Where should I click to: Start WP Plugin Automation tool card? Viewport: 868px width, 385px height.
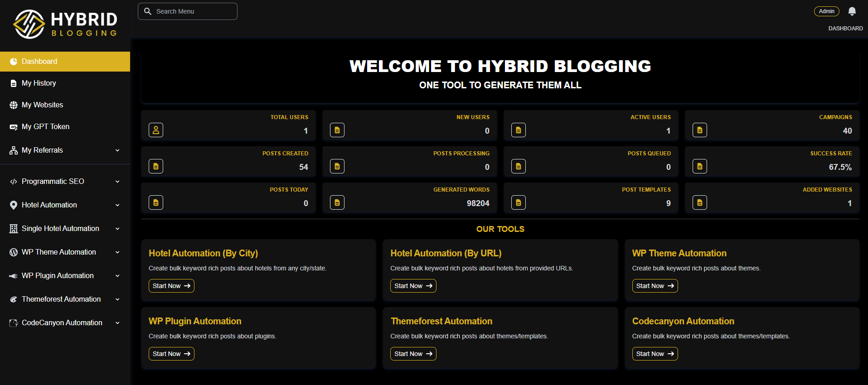[x=171, y=354]
